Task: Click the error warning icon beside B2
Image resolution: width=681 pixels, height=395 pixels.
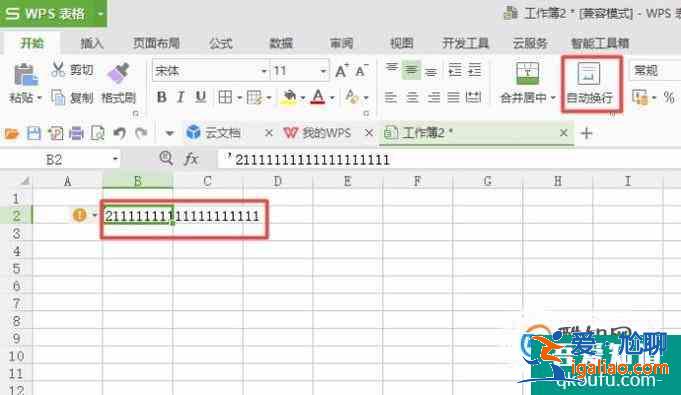Action: point(79,215)
